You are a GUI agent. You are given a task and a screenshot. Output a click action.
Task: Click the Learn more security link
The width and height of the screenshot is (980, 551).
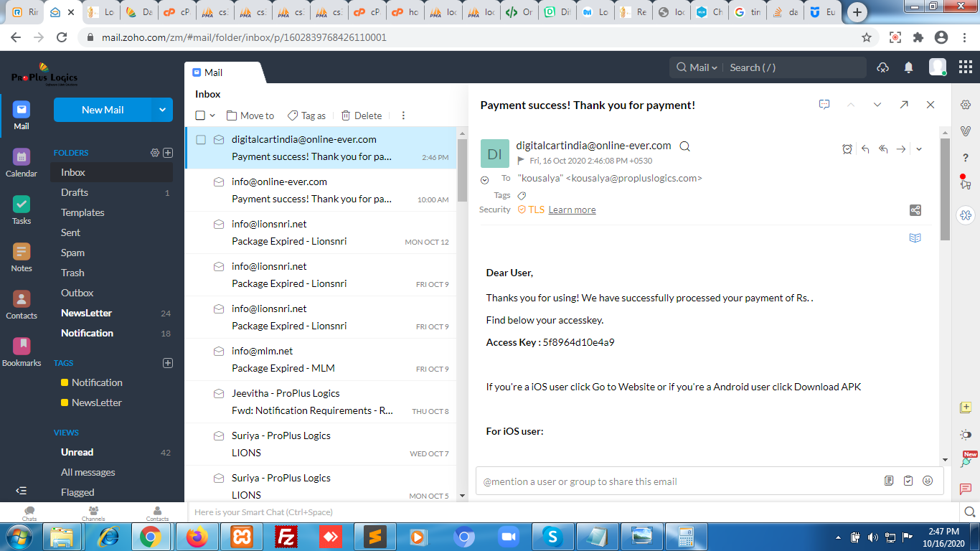point(572,209)
